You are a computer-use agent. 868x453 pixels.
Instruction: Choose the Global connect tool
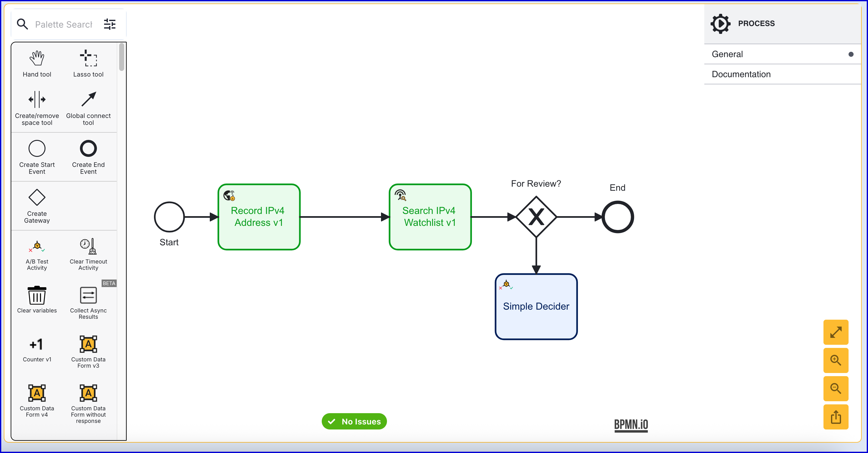[88, 100]
